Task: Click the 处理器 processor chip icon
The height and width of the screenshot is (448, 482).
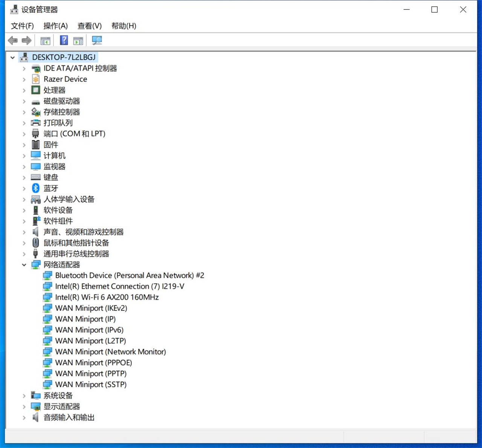Action: [36, 90]
